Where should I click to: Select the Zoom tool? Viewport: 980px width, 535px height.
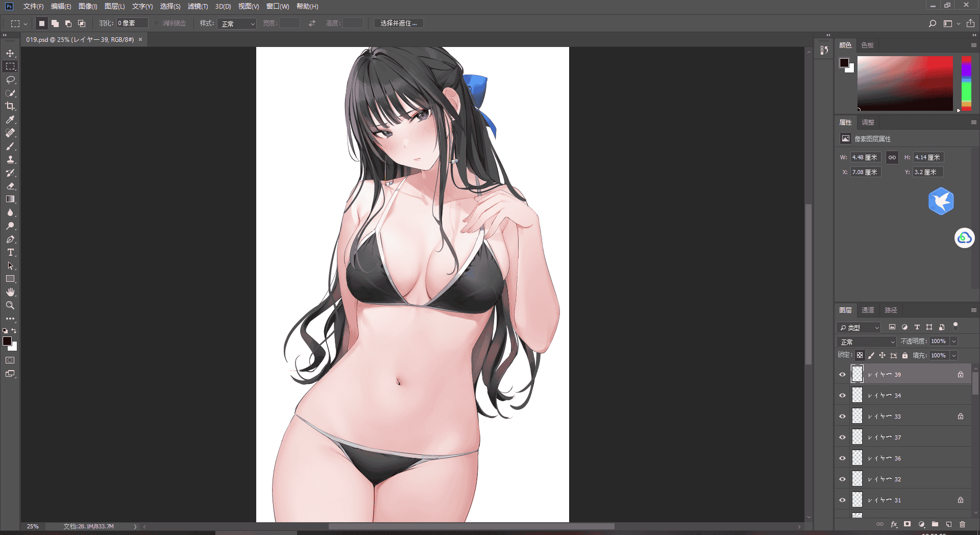coord(10,305)
